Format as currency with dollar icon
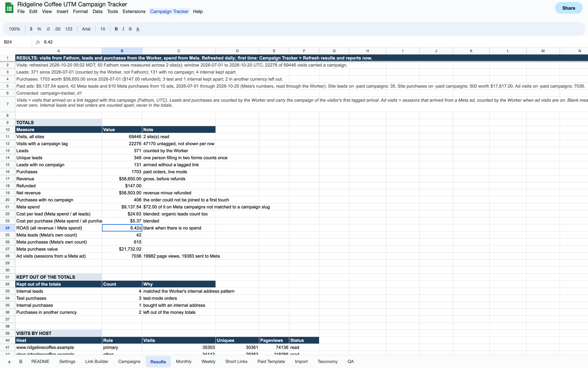This screenshot has width=588, height=368. tap(31, 29)
